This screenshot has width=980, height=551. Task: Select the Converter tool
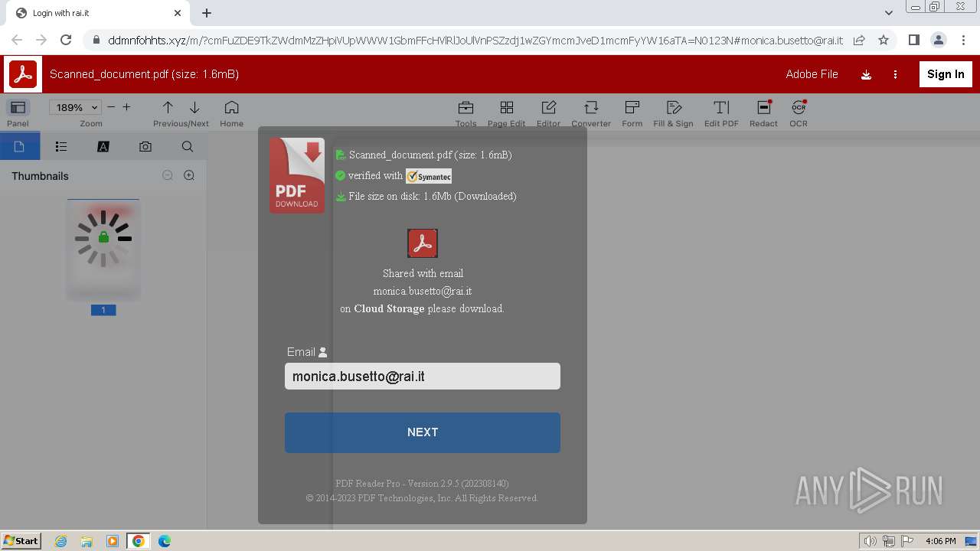591,107
